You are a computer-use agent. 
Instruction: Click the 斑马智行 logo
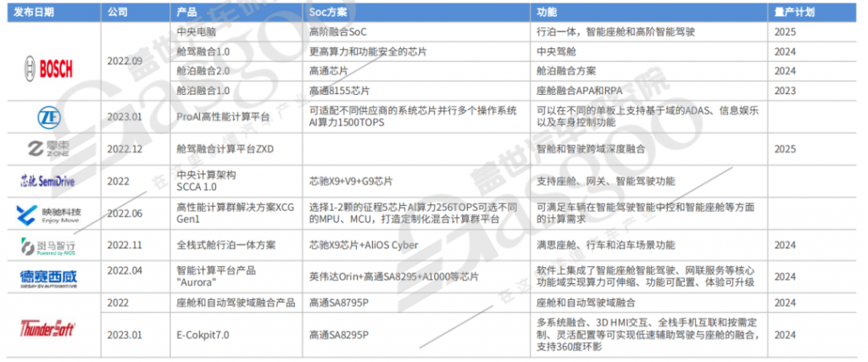coord(48,245)
